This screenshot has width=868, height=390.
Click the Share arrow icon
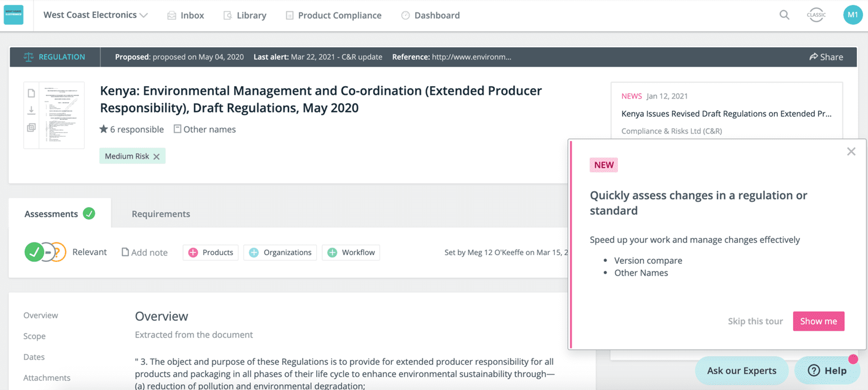pyautogui.click(x=813, y=57)
